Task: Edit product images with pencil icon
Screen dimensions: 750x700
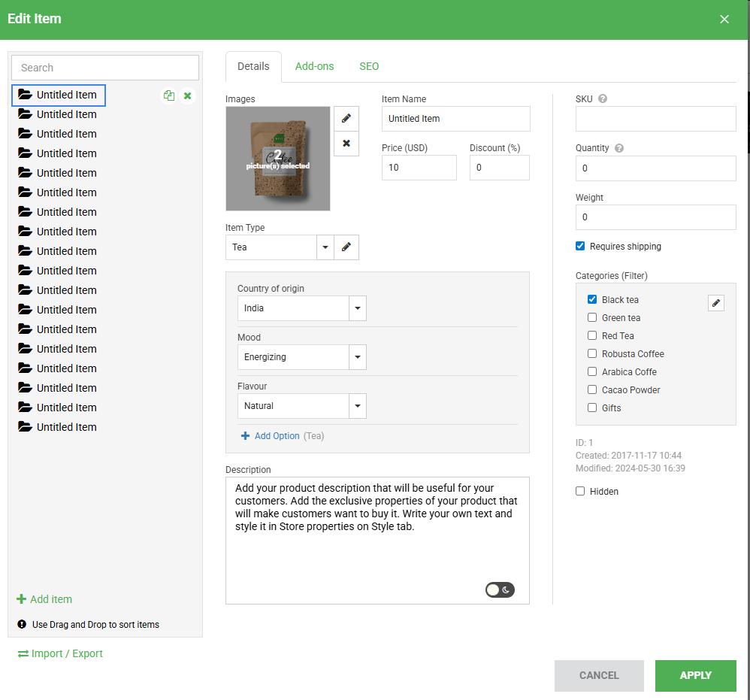Action: (x=346, y=119)
